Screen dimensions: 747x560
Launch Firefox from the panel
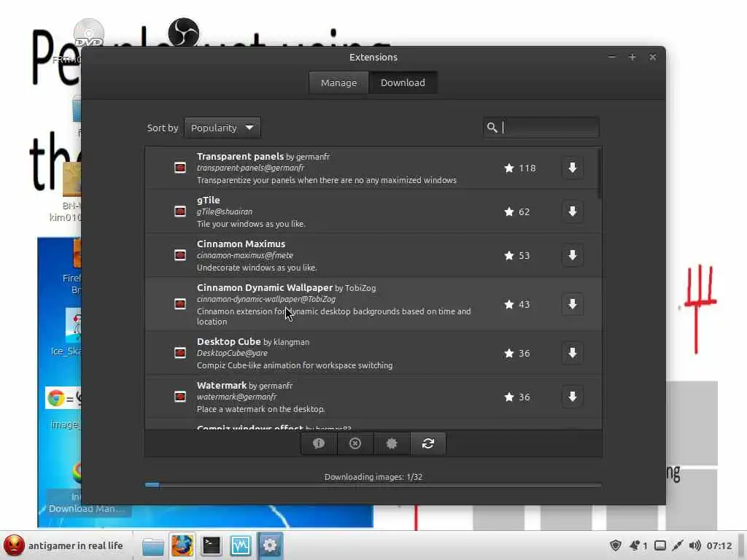pos(182,545)
